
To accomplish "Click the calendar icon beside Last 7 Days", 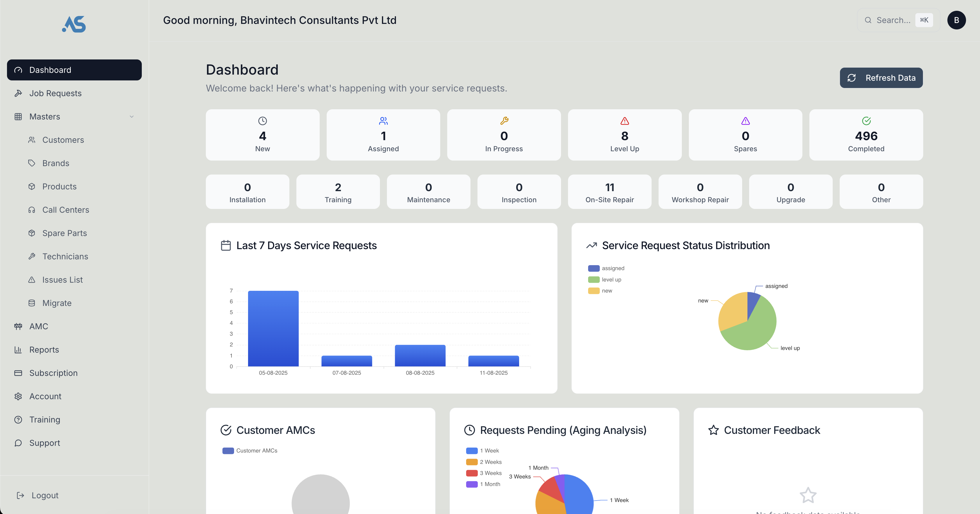I will [226, 246].
